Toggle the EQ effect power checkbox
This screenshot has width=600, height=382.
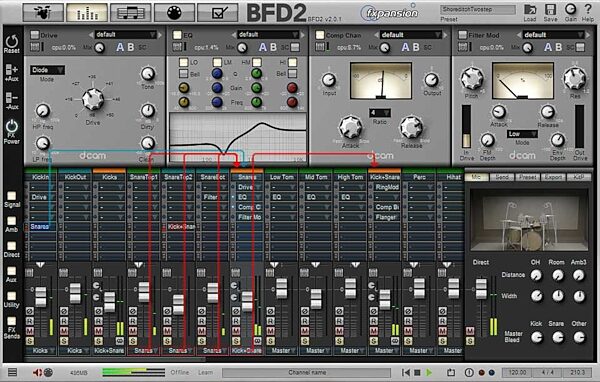[177, 35]
